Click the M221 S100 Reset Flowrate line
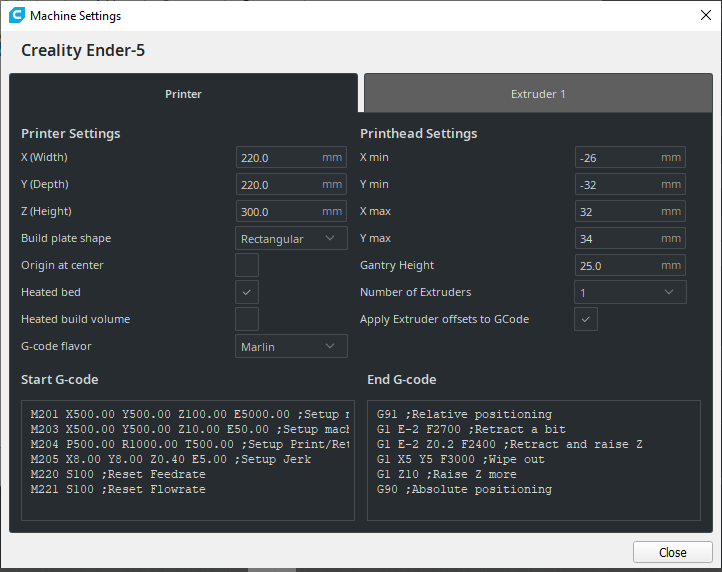 point(118,490)
